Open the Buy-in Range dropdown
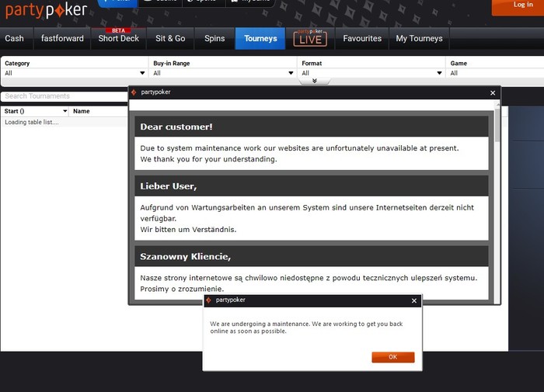Image resolution: width=544 pixels, height=392 pixels. (223, 73)
